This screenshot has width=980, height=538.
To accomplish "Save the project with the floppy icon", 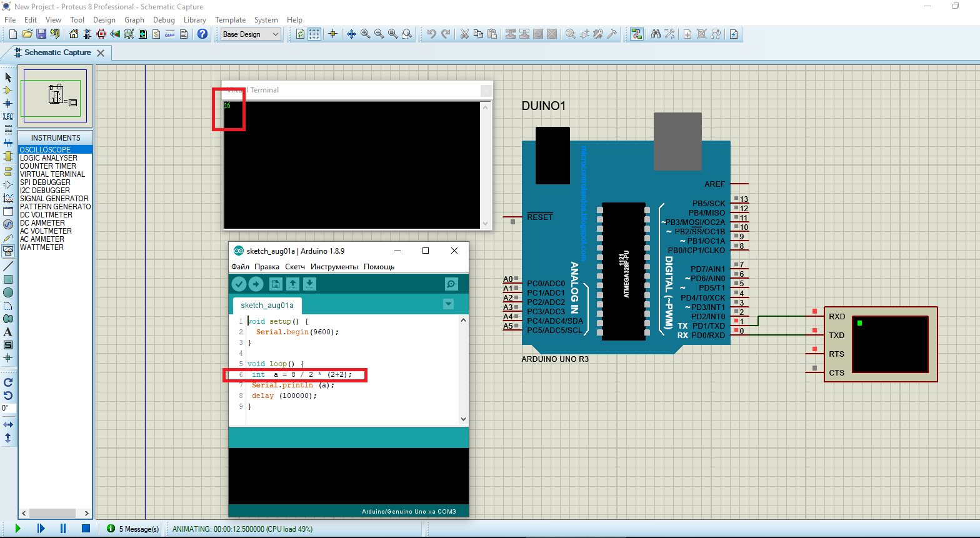I will pos(41,34).
